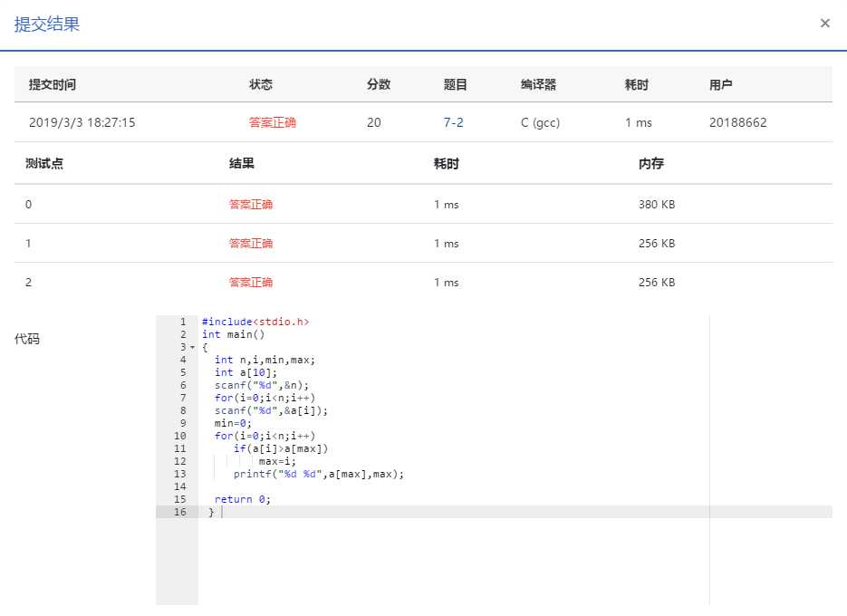847x616 pixels.
Task: Select the 答案正确 result for test point 0
Action: coord(251,205)
